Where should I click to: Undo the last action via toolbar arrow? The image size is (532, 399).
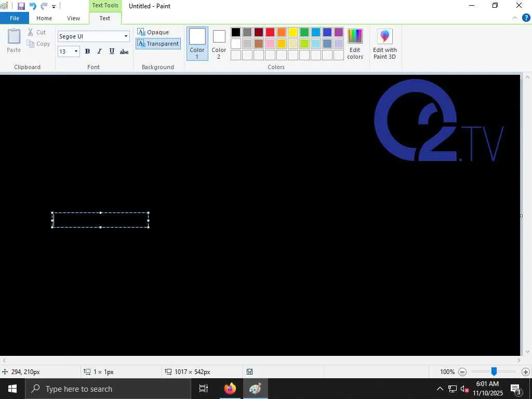tap(33, 6)
